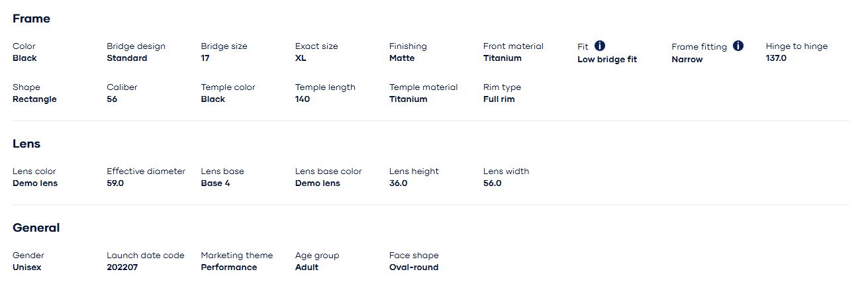This screenshot has height=282, width=868.
Task: Click the info icon beside Frame fitting
Action: (x=738, y=46)
